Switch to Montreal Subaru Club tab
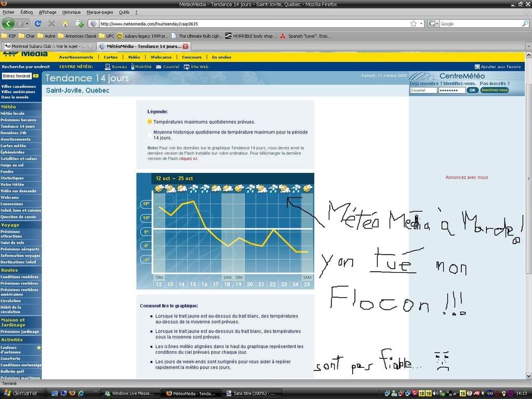 48,46
